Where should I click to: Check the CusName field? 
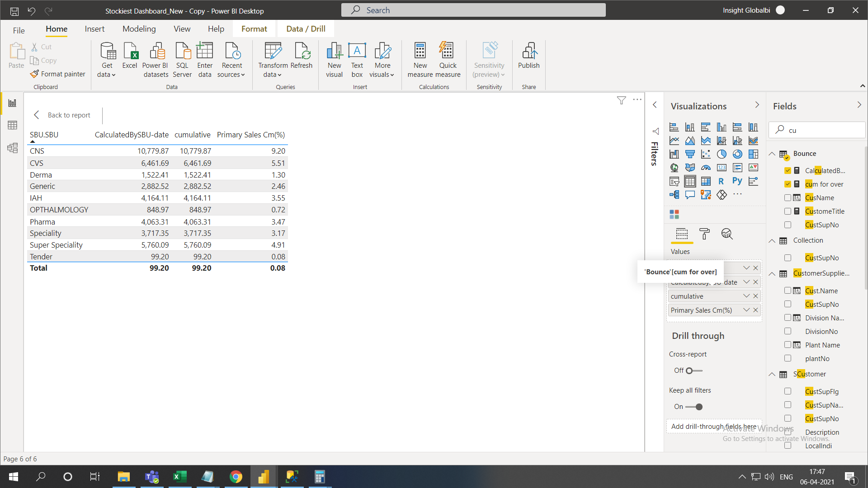[788, 197]
